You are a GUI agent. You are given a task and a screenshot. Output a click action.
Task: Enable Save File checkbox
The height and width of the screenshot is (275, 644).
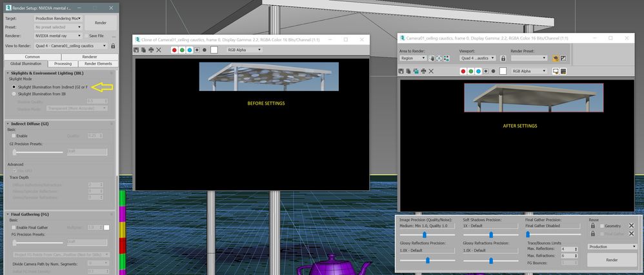click(x=86, y=36)
